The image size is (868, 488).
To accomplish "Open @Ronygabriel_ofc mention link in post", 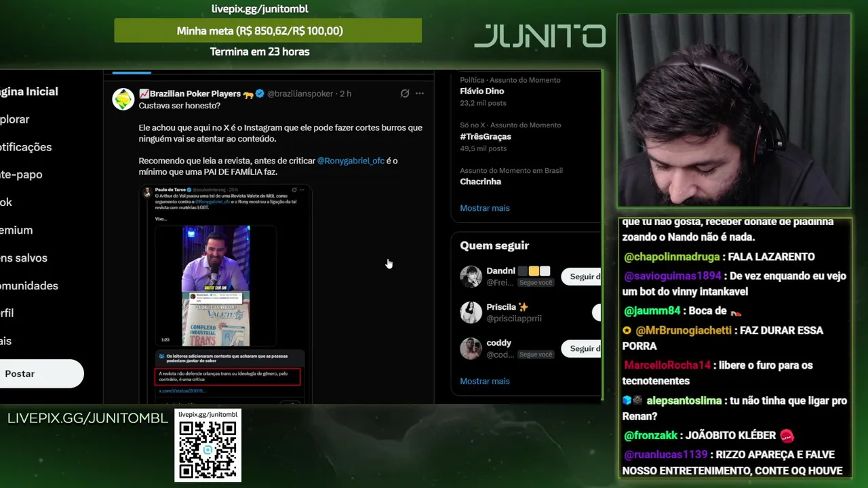I will [x=351, y=161].
